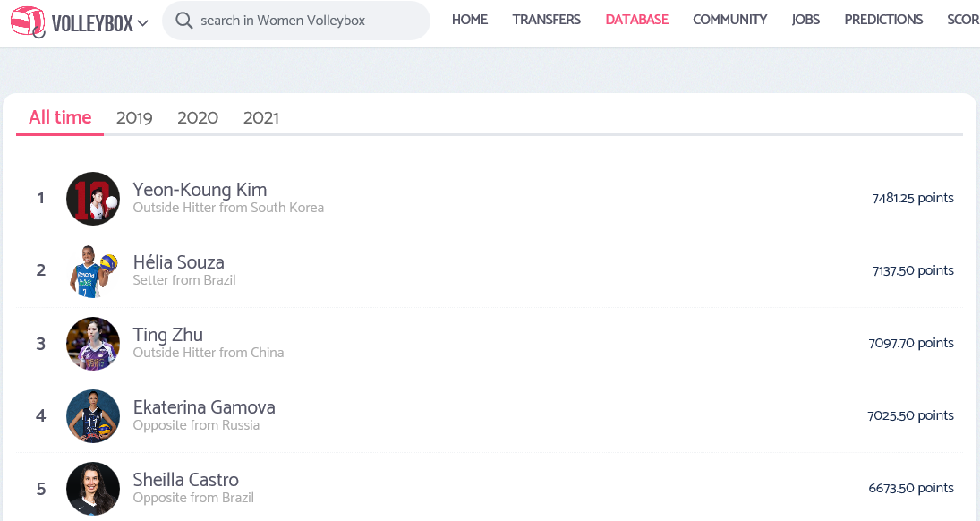The width and height of the screenshot is (980, 521).
Task: Open Sheilla Castro player profile link
Action: tap(185, 480)
